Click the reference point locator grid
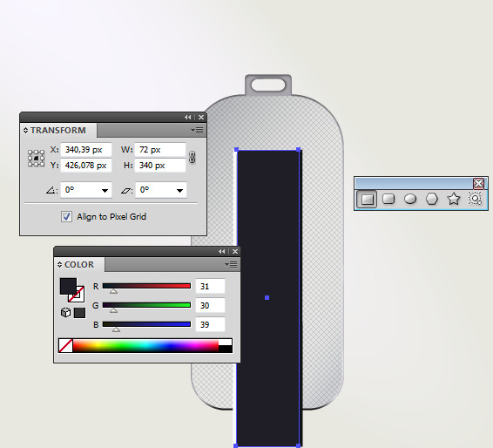The height and width of the screenshot is (448, 493). coord(36,158)
